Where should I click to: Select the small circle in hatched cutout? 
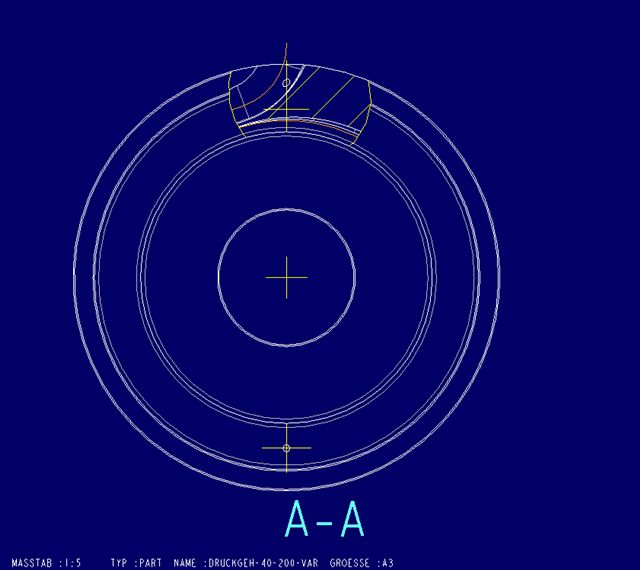click(286, 83)
